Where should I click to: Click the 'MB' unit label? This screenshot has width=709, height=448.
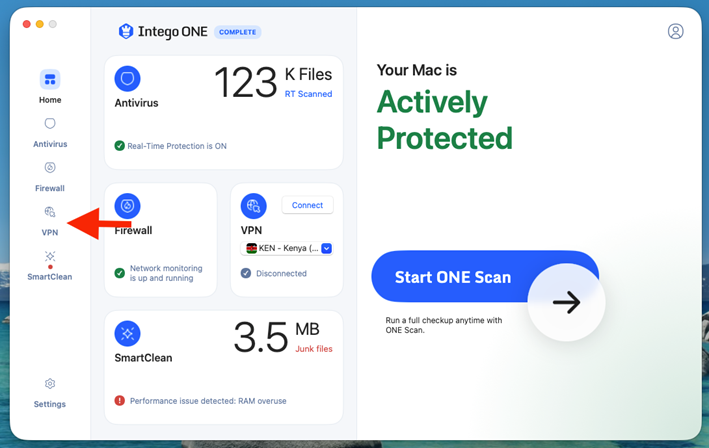[307, 329]
